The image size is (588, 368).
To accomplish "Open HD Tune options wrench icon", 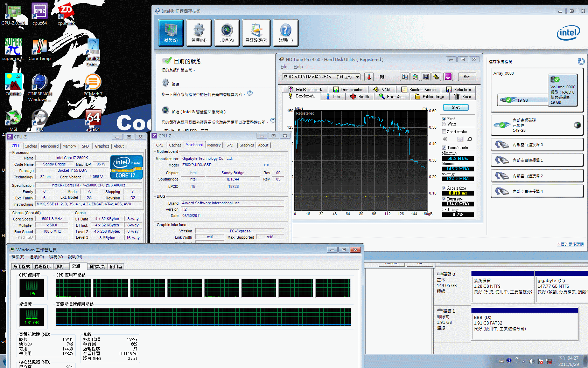I will coord(436,77).
